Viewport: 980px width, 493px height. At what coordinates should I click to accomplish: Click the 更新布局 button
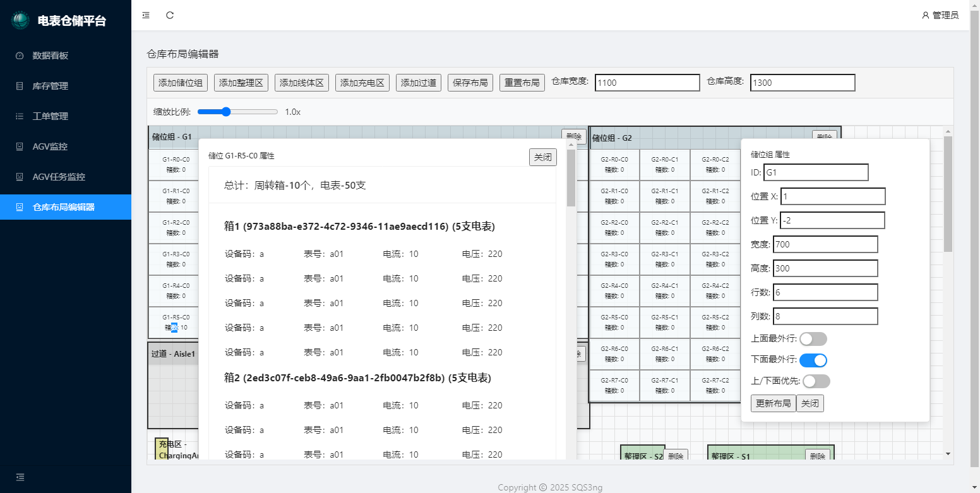tap(773, 403)
